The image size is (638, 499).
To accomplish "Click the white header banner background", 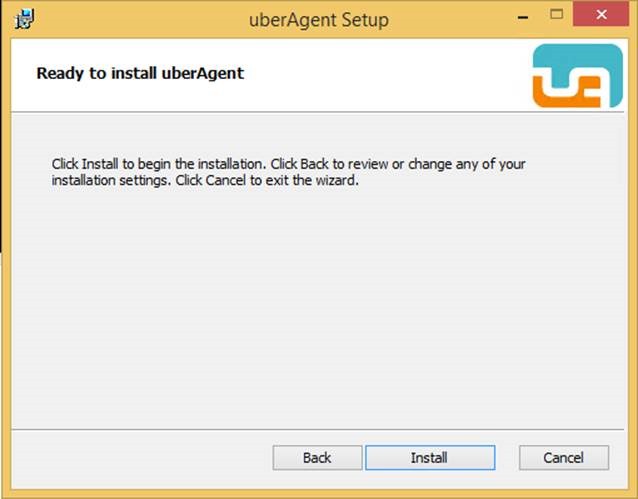I will coord(366,75).
